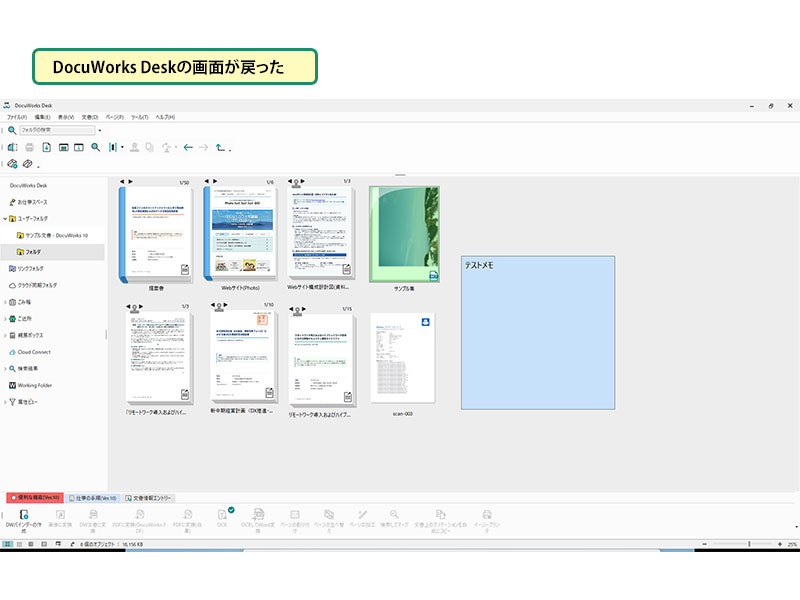Viewport: 800px width, 600px height.
Task: Select the Webサイト(Photo) binder thumbnail
Action: tap(241, 234)
